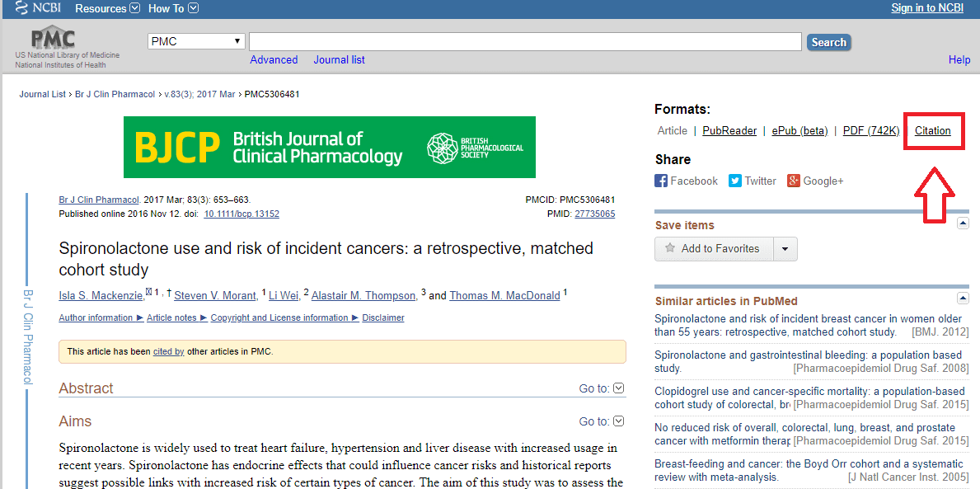Viewport: 980px width, 489px height.
Task: Collapse Similar articles in PubMed section
Action: tap(964, 299)
